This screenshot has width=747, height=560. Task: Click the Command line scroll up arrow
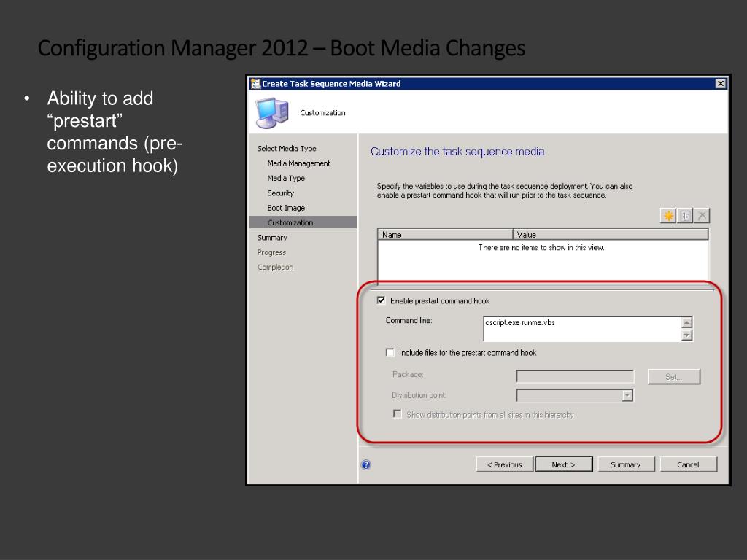tap(686, 323)
